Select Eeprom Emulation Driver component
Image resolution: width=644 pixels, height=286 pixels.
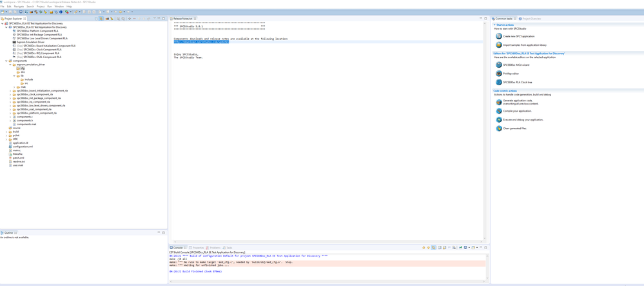click(x=31, y=42)
